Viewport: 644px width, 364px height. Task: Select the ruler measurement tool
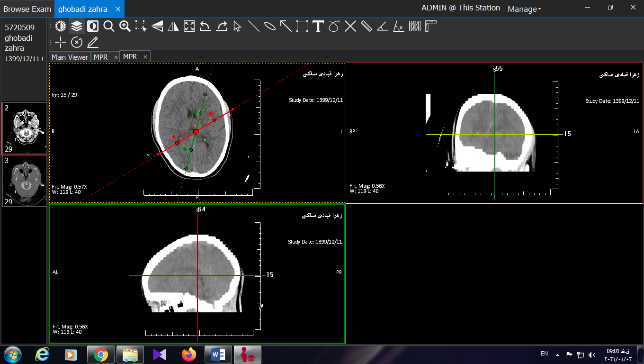(367, 27)
